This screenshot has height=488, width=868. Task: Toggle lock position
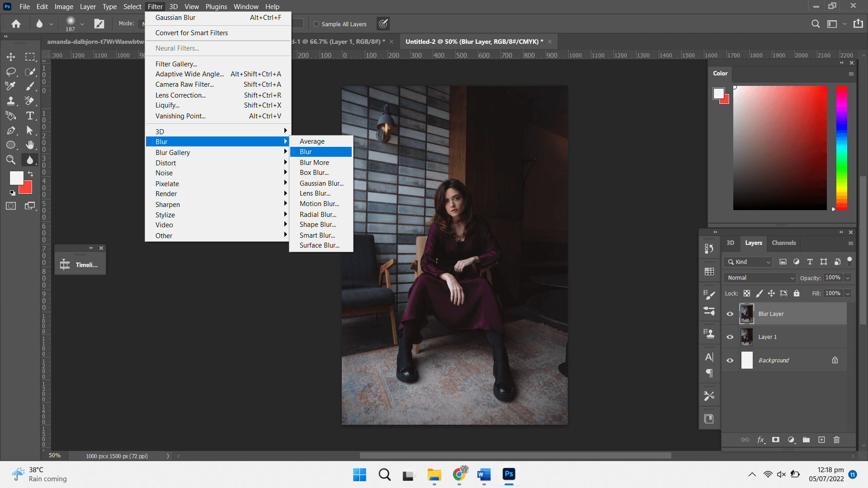click(x=771, y=293)
